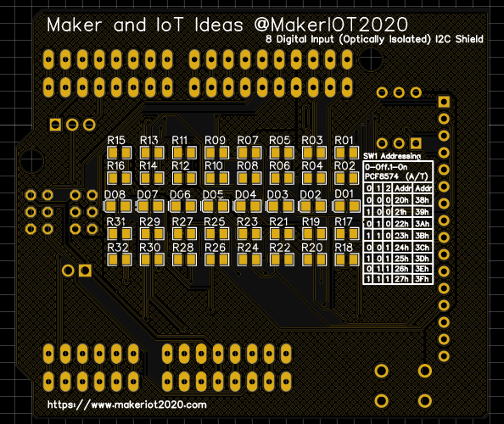Screen dimensions: 504x424
Task: Click the R16 resistor footprint
Action: tap(120, 178)
